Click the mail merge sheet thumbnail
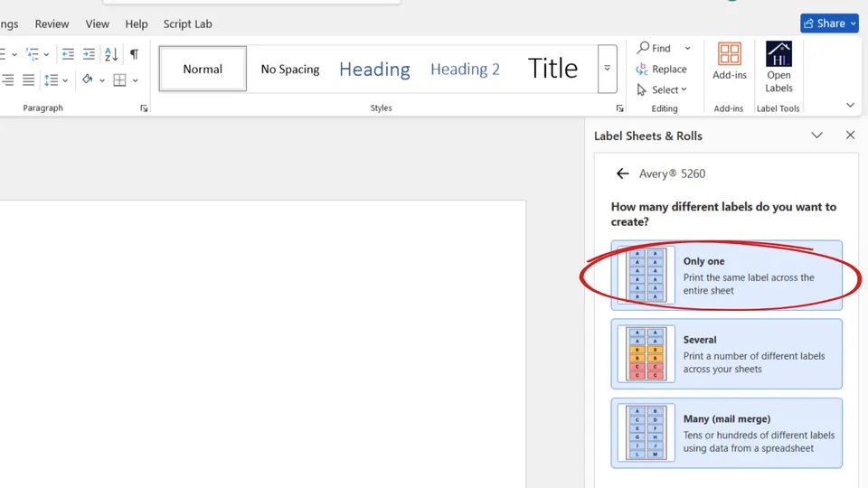This screenshot has height=488, width=868. [x=646, y=433]
